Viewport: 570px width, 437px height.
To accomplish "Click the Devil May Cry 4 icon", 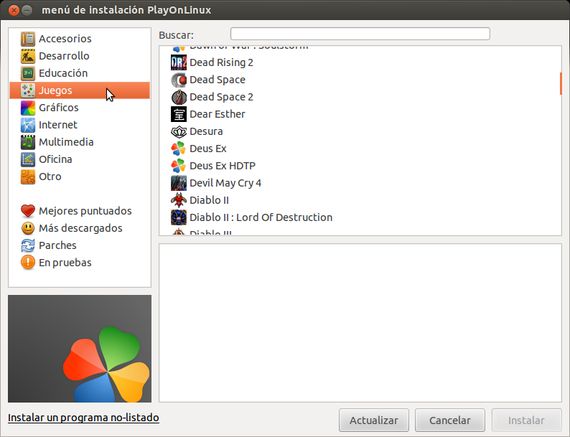I will [x=179, y=183].
